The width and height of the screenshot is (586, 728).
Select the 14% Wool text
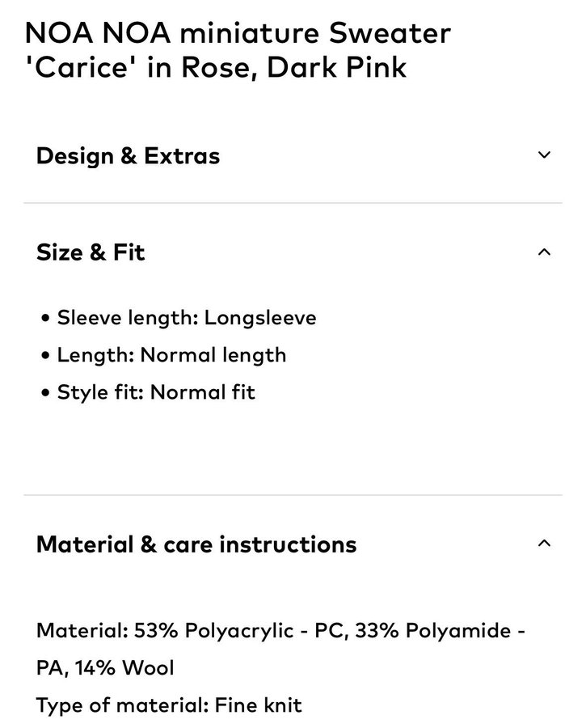(131, 668)
